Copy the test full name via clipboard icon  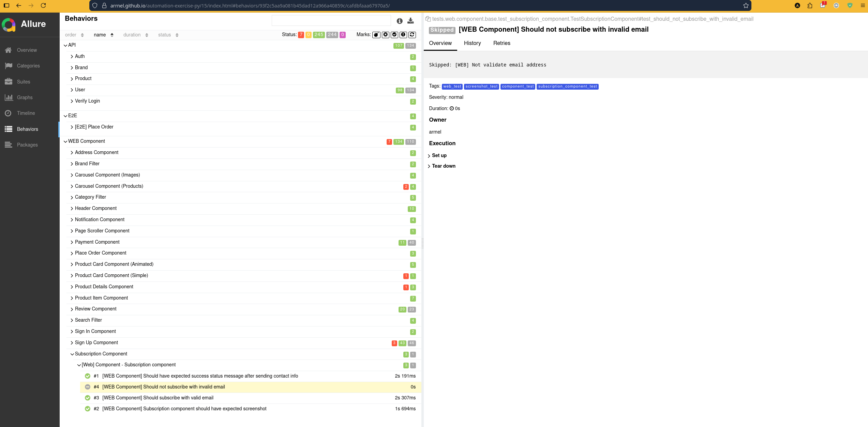pyautogui.click(x=428, y=19)
